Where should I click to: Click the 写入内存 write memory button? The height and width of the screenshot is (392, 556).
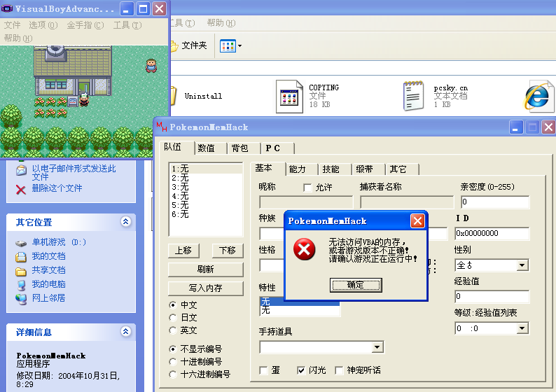click(206, 288)
